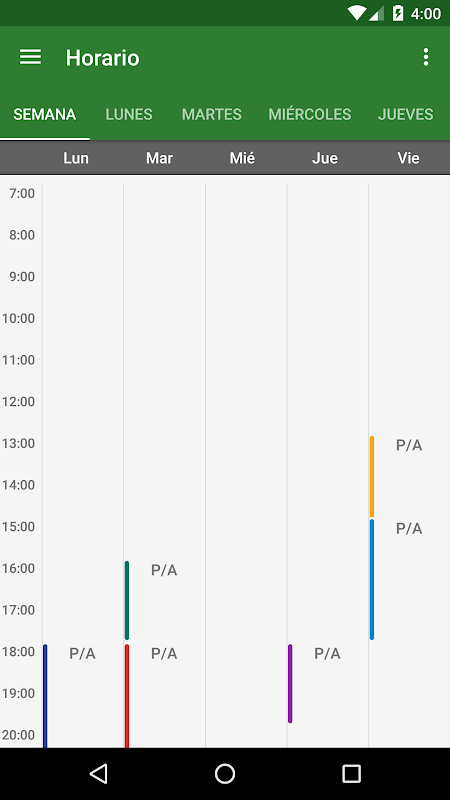Switch to the JUEVES tab
Image resolution: width=450 pixels, height=800 pixels.
pyautogui.click(x=406, y=114)
